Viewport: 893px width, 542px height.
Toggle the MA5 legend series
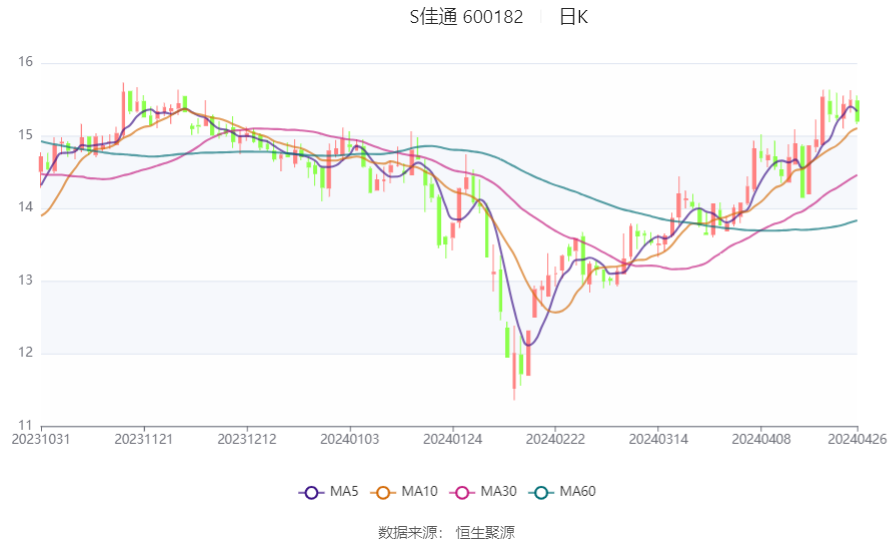point(329,492)
